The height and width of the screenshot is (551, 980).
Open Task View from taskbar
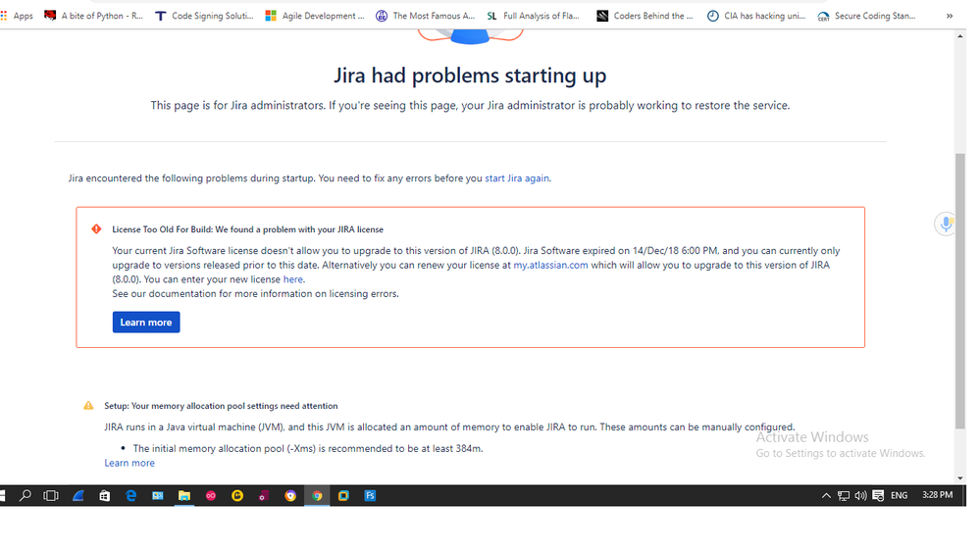51,495
